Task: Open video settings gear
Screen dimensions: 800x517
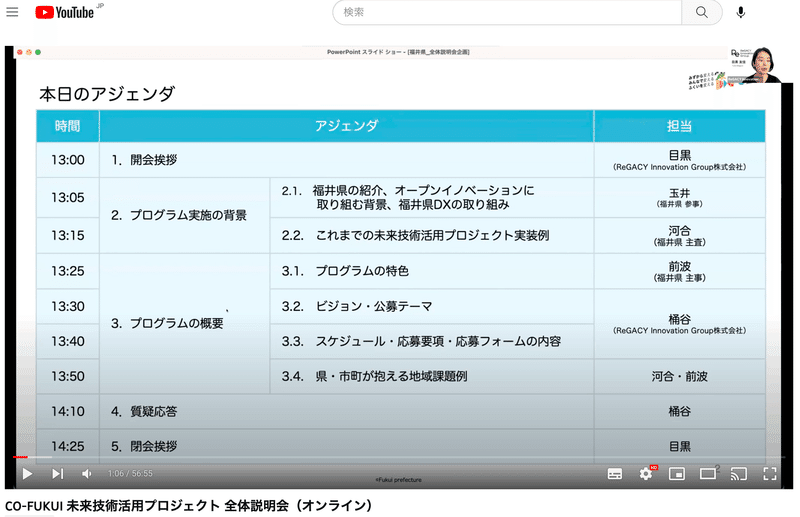Action: click(x=646, y=474)
